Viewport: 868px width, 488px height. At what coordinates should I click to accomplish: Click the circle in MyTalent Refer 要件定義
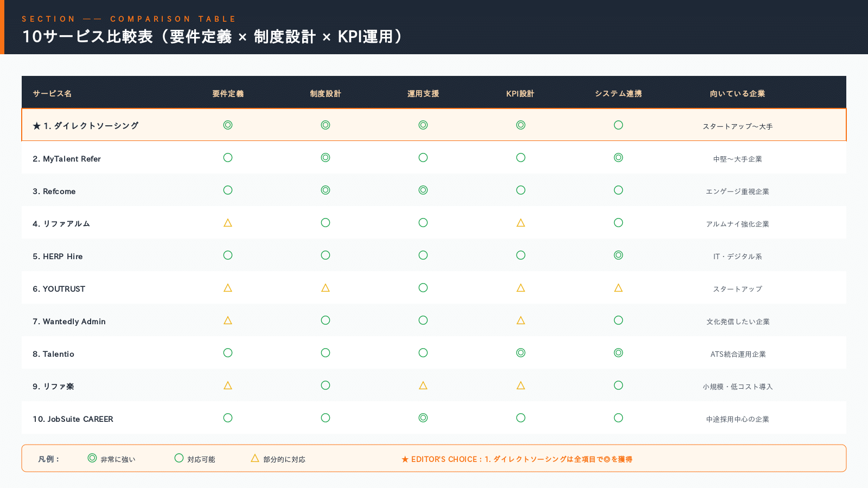point(228,158)
